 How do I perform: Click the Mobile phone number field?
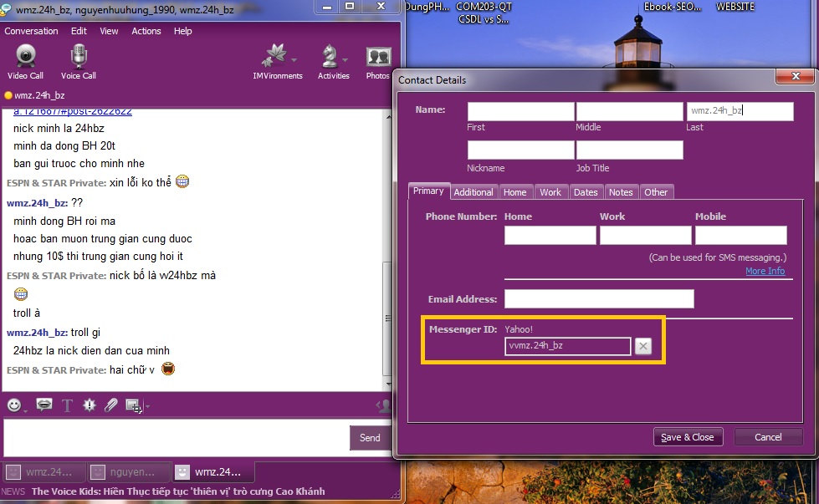pos(740,236)
